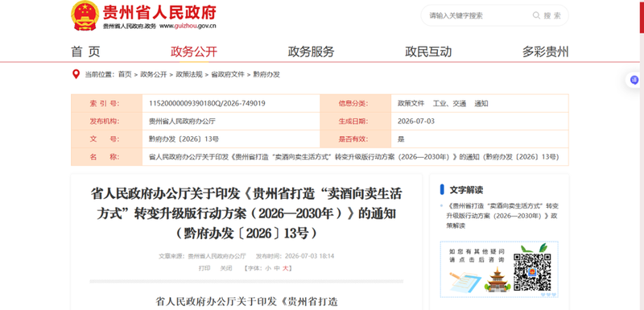The height and width of the screenshot is (310, 644).
Task: Click the 名称 row document title text
Action: (x=353, y=157)
